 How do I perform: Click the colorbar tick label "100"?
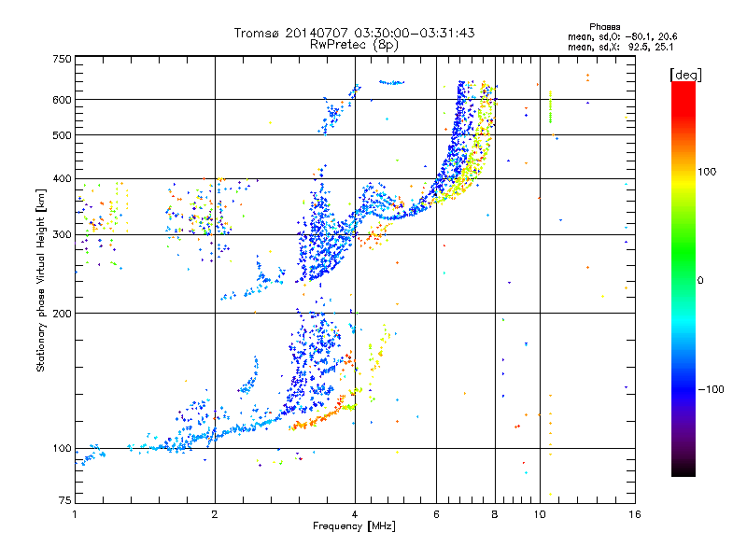click(x=707, y=172)
